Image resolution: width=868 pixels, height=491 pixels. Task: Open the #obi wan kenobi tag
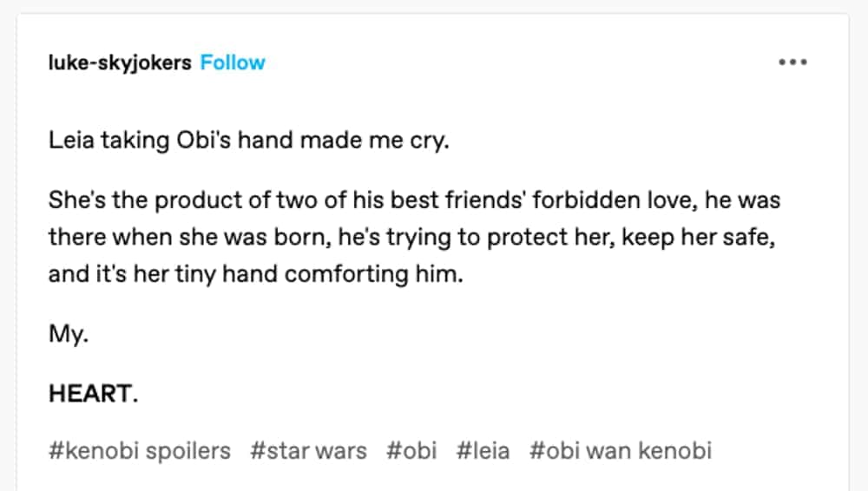(x=621, y=451)
